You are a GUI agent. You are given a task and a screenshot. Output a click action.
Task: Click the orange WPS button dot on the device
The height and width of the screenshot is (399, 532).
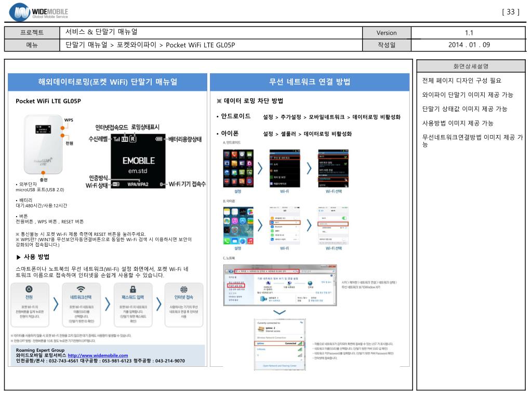[x=62, y=128]
